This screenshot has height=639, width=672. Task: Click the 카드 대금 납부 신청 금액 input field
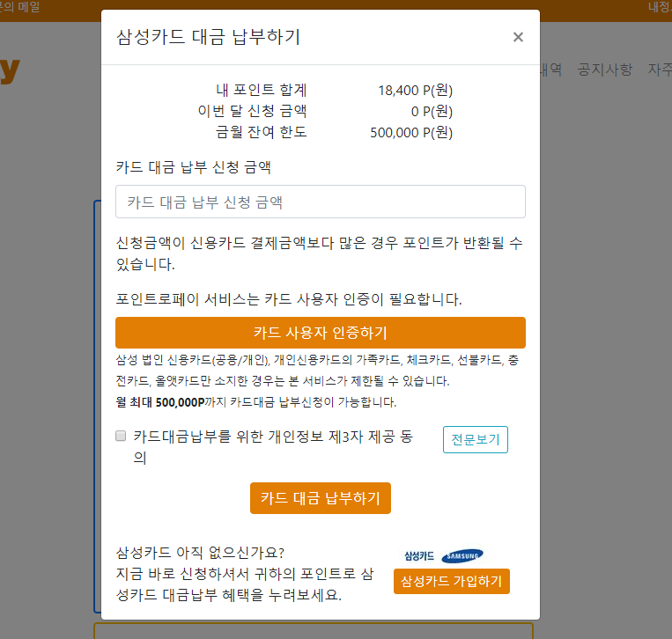pyautogui.click(x=320, y=202)
